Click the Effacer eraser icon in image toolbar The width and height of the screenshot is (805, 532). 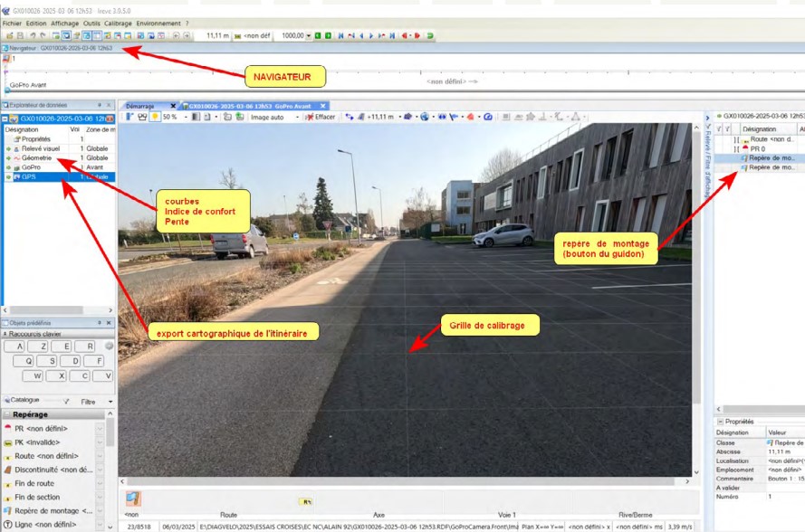point(310,117)
